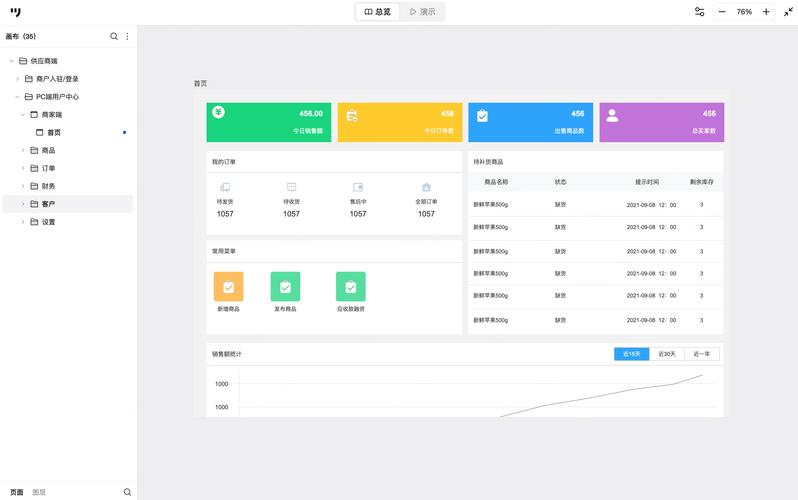Collapse the PC端用户中心 folder
This screenshot has height=500, width=798.
click(x=17, y=97)
